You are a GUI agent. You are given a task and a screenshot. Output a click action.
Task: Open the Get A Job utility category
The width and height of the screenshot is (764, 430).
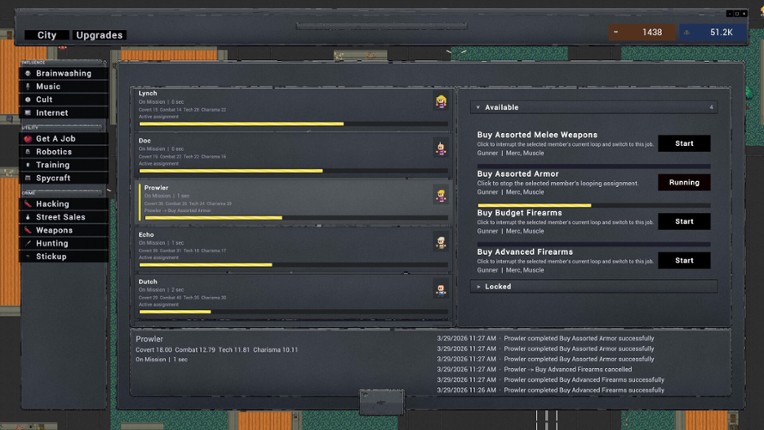63,139
